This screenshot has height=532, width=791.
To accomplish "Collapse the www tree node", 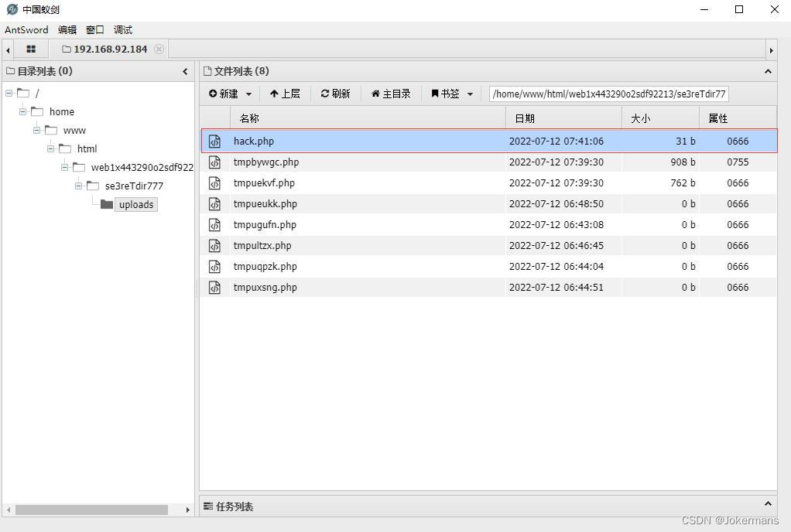I will point(37,131).
